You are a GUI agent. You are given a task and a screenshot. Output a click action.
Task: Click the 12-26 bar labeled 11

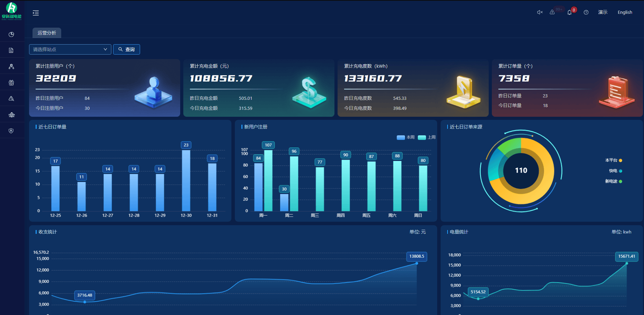[82, 197]
